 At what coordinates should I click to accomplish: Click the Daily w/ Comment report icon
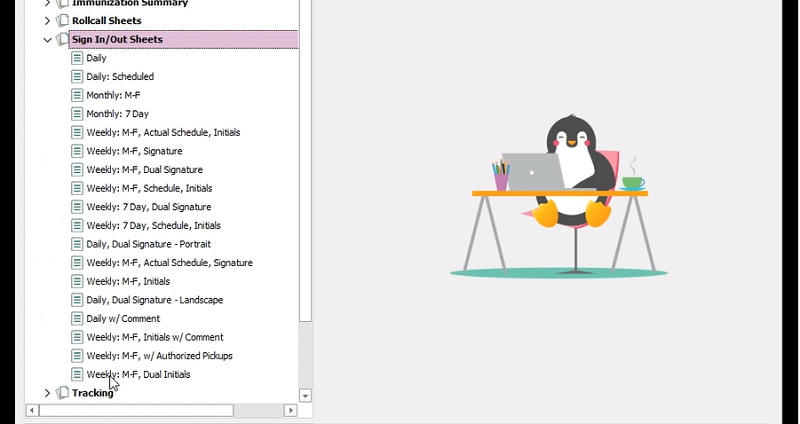[77, 319]
